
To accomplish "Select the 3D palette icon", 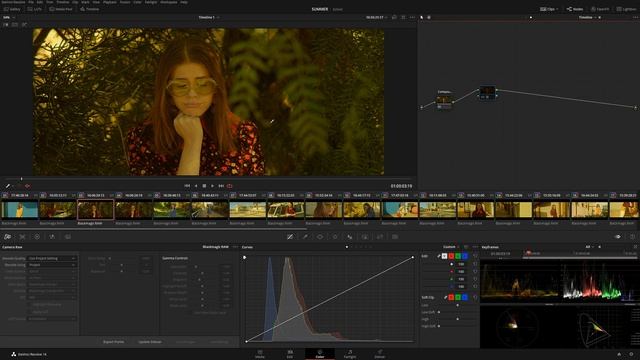I will point(395,237).
